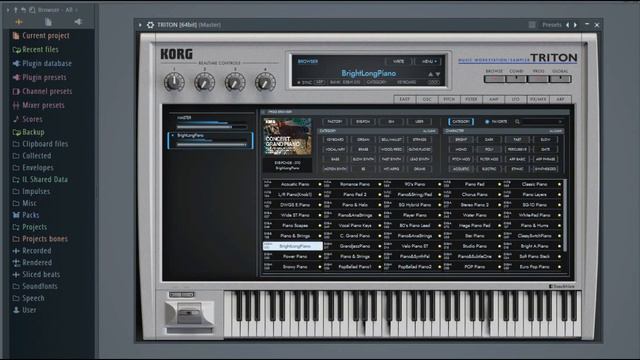Switch to the OSC tab
This screenshot has width=640, height=360.
(x=427, y=99)
